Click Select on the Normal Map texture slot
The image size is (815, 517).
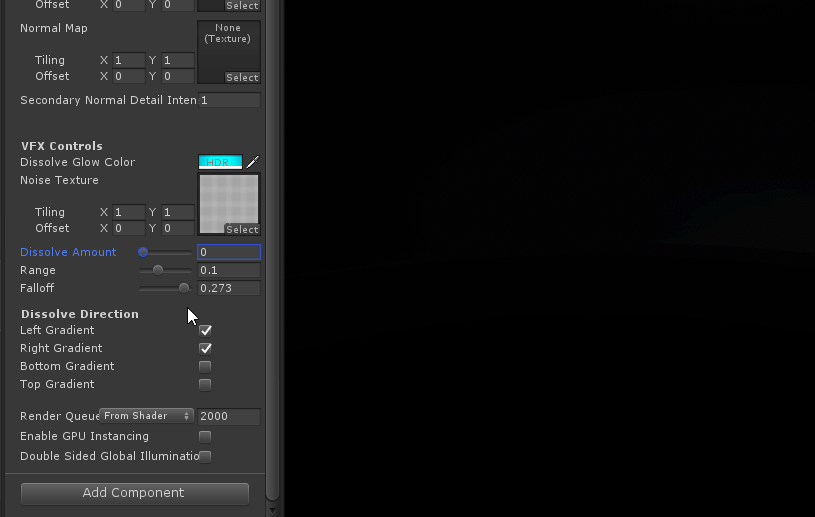click(242, 77)
